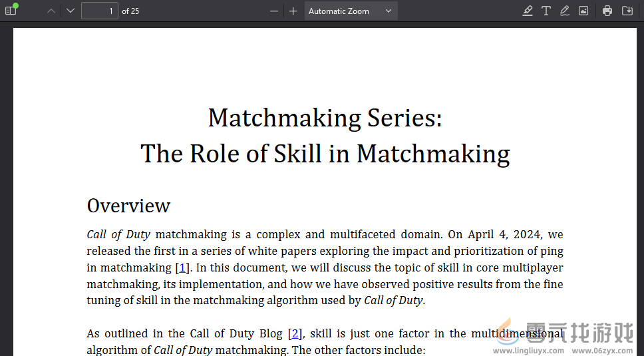Print the PDF document

607,11
